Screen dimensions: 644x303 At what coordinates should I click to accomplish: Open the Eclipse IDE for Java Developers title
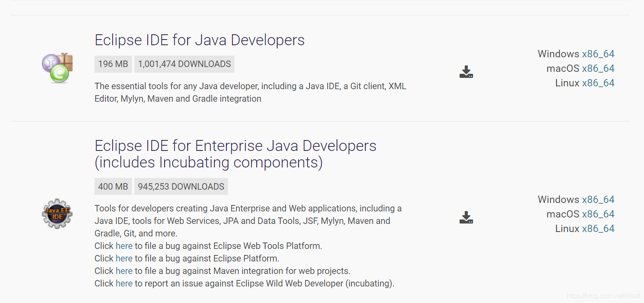pos(199,40)
